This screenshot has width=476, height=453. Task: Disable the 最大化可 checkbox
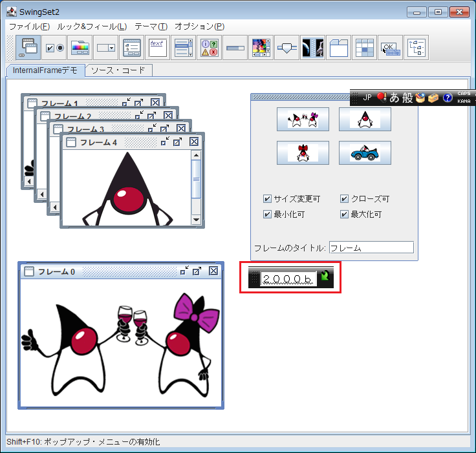pos(344,215)
